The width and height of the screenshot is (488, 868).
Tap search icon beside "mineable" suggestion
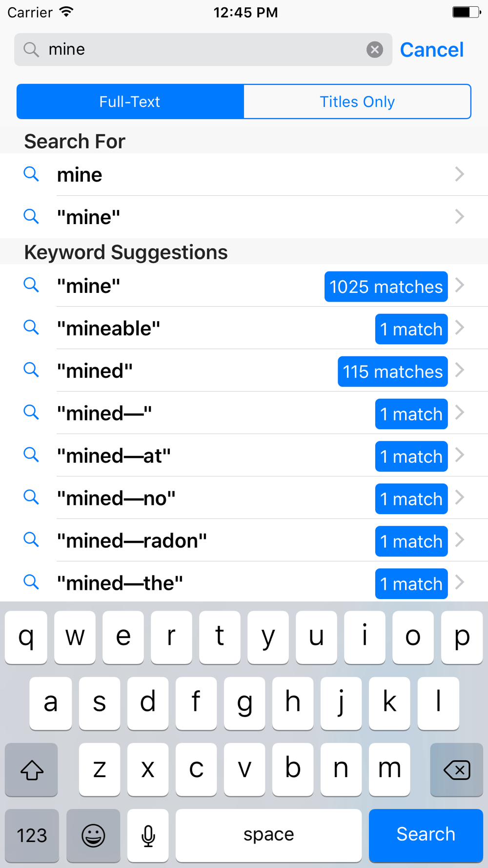[x=31, y=328]
